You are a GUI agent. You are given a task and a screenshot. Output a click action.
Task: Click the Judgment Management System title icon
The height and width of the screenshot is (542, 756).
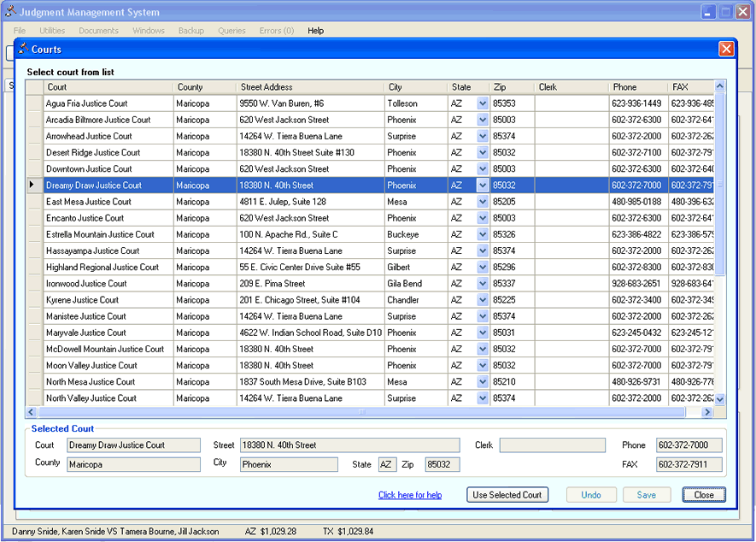click(10, 12)
